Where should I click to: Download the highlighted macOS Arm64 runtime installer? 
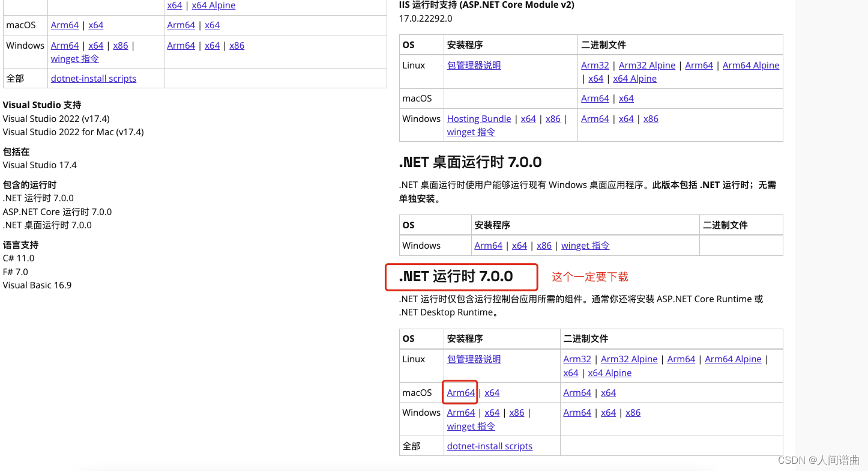[460, 392]
